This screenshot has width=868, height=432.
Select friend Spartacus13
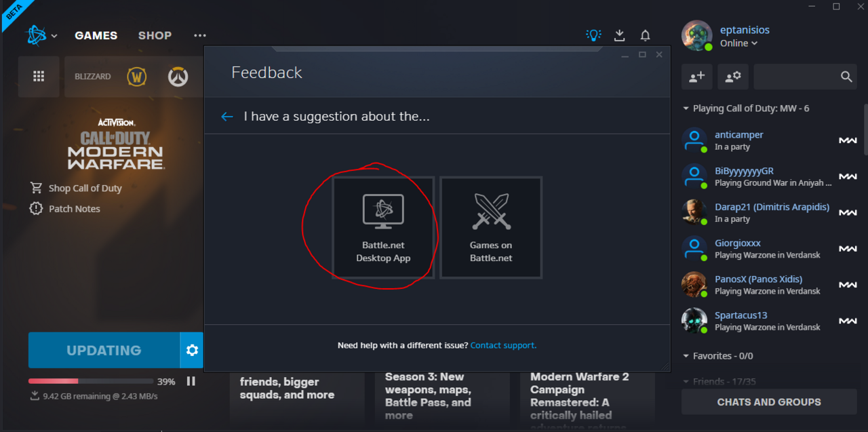770,321
